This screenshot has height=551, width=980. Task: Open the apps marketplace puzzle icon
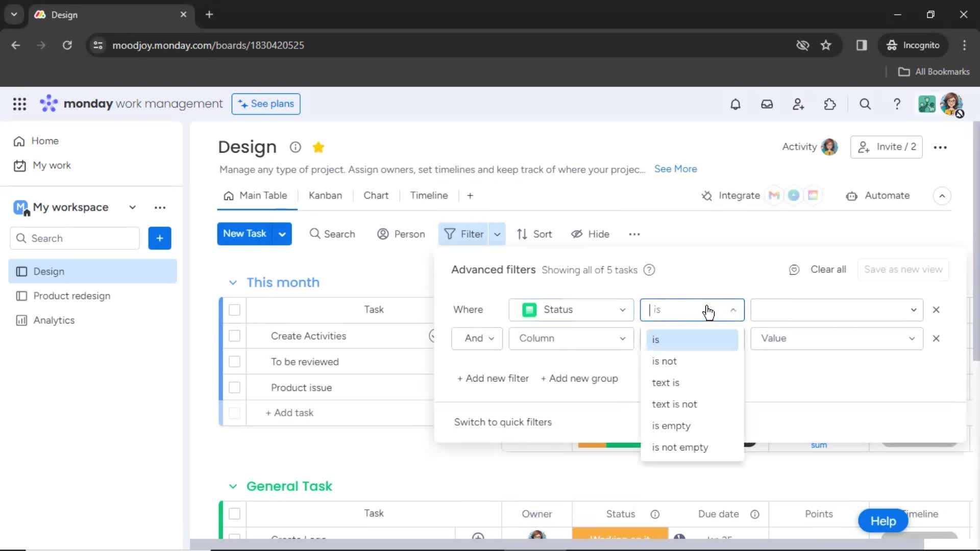point(830,104)
